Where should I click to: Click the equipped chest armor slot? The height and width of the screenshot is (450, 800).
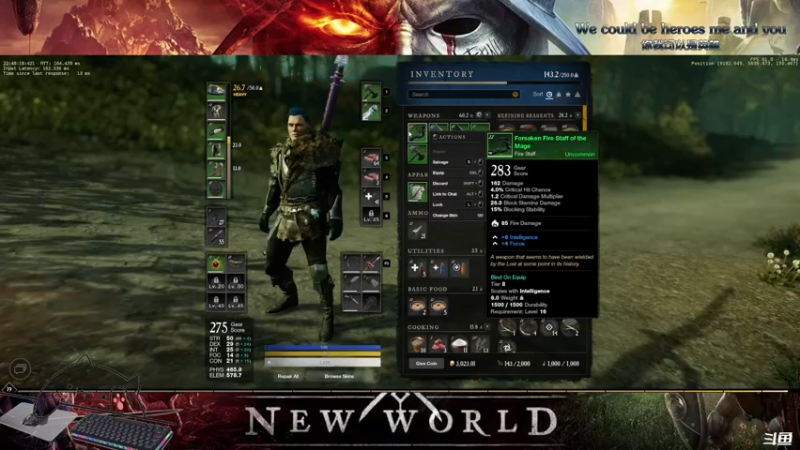216,111
